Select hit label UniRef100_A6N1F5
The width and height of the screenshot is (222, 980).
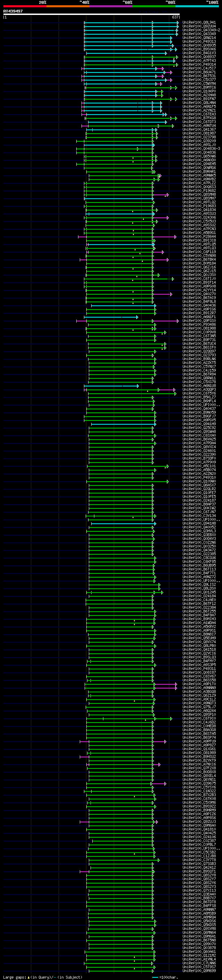point(199,106)
